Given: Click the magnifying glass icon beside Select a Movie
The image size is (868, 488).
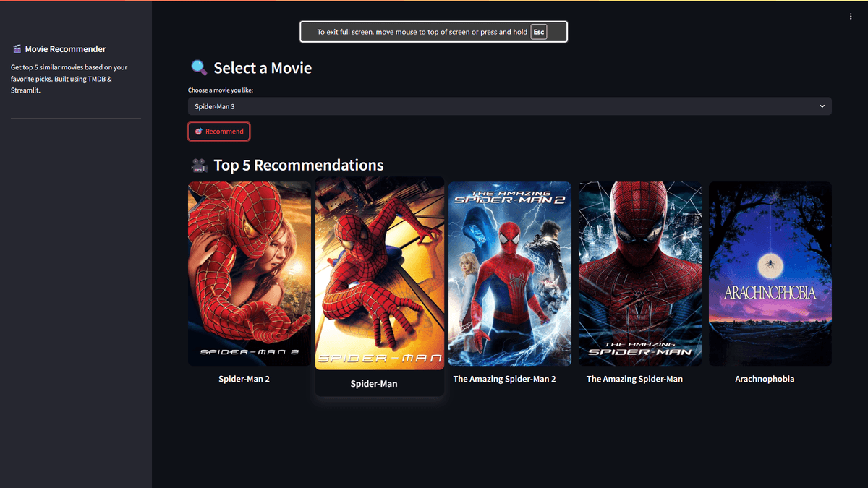Looking at the screenshot, I should [x=199, y=68].
